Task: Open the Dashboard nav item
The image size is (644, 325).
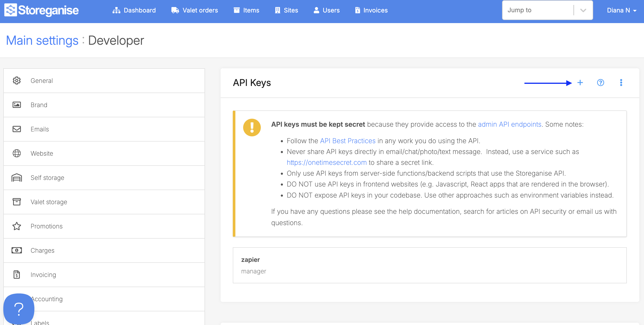Action: (x=134, y=10)
